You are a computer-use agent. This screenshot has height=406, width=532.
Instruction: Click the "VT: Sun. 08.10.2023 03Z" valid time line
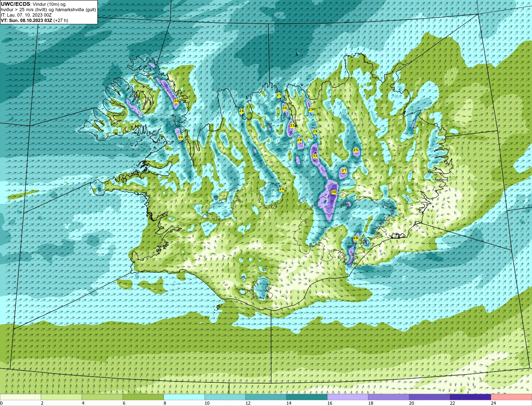[27, 20]
